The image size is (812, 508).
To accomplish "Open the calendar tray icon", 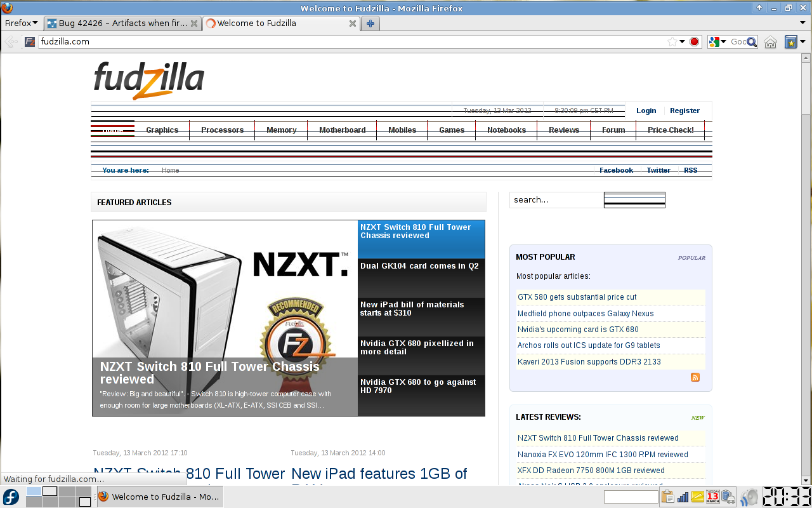I will click(x=712, y=497).
